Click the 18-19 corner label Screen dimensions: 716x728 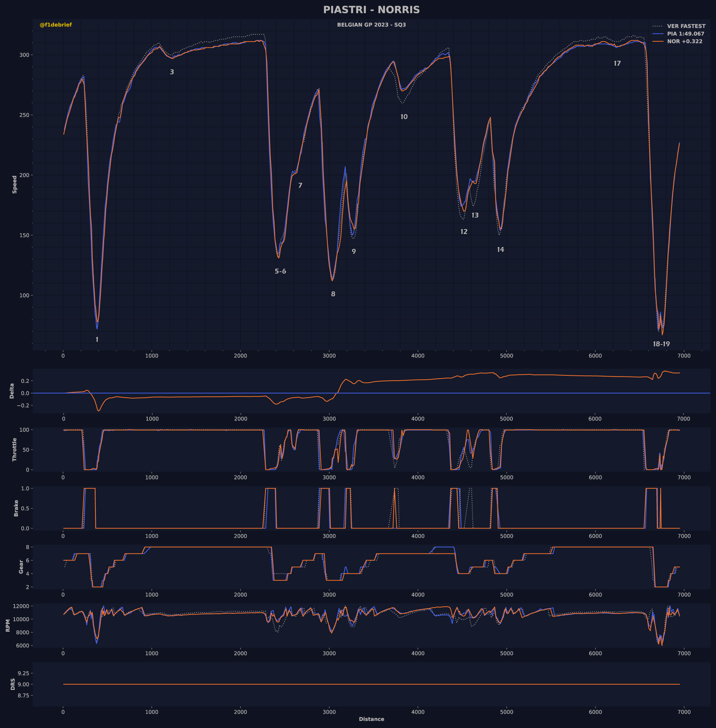(x=661, y=344)
